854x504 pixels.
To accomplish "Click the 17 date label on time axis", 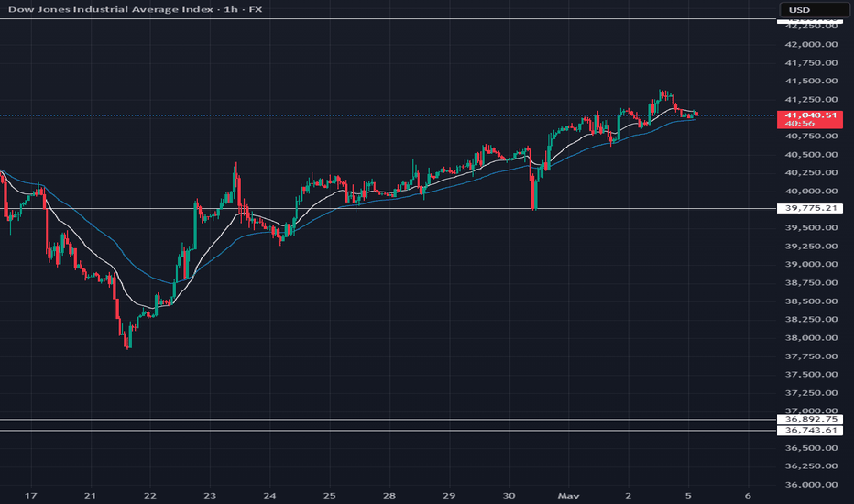I will pyautogui.click(x=30, y=495).
